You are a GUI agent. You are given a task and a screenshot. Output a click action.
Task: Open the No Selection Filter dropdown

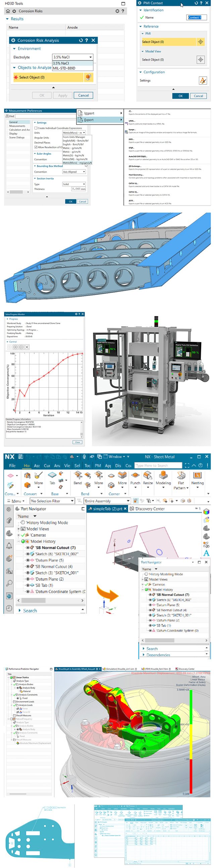click(52, 501)
